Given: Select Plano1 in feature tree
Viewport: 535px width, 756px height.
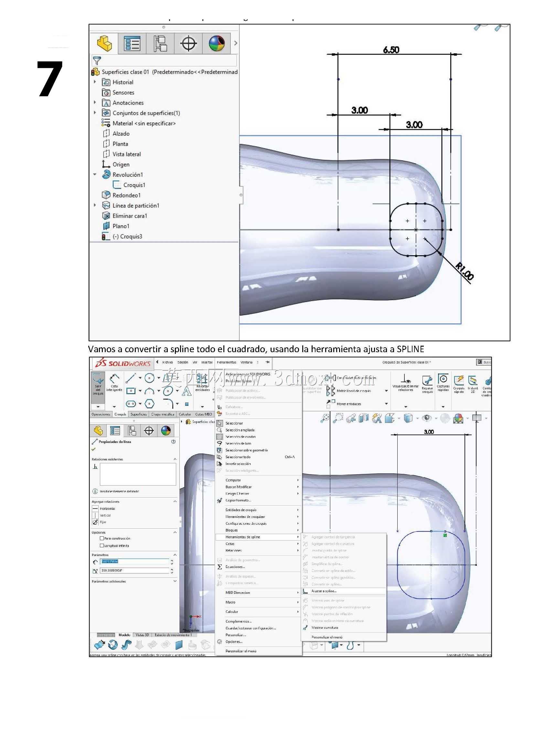Looking at the screenshot, I should tap(116, 226).
